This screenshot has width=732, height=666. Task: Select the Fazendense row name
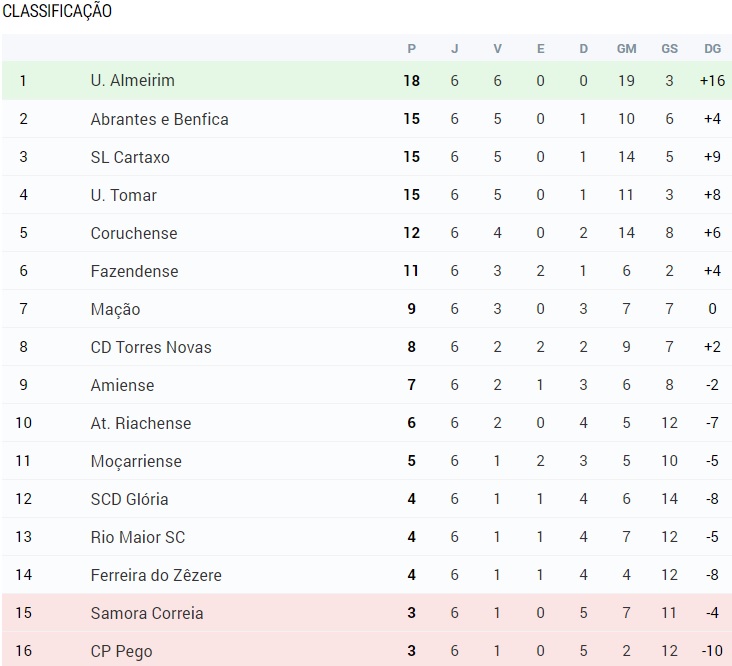134,271
